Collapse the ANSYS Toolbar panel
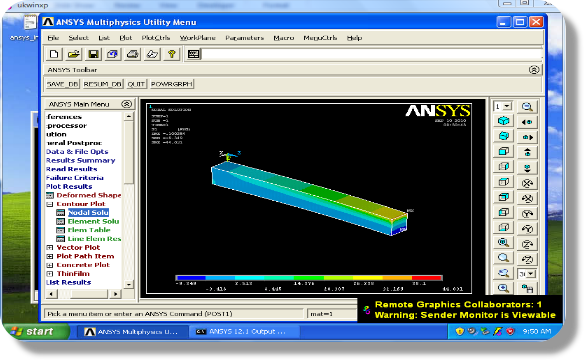585x362 pixels. pyautogui.click(x=534, y=70)
